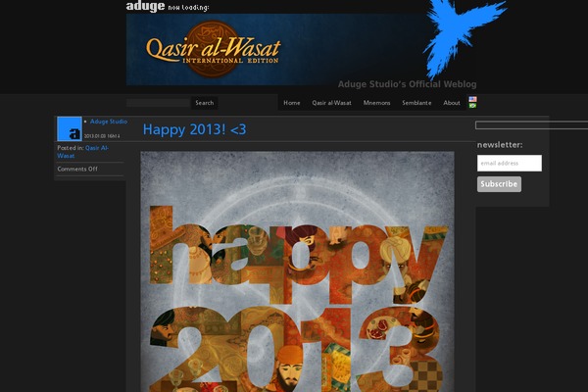
Task: Open the Semblante menu item
Action: pyautogui.click(x=416, y=103)
